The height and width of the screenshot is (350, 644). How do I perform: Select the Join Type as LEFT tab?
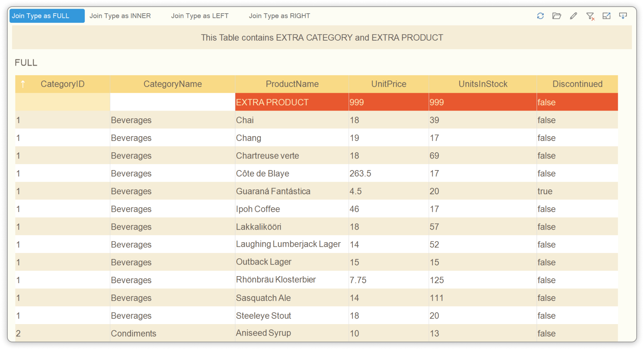click(199, 16)
